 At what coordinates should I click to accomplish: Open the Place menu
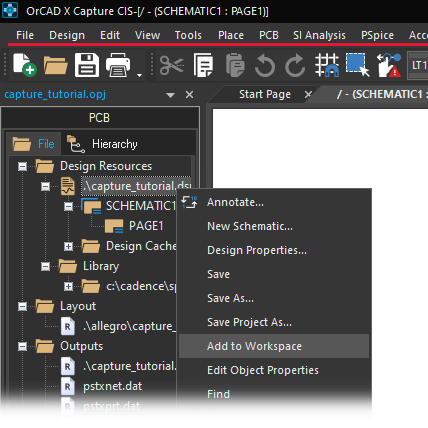pyautogui.click(x=231, y=35)
